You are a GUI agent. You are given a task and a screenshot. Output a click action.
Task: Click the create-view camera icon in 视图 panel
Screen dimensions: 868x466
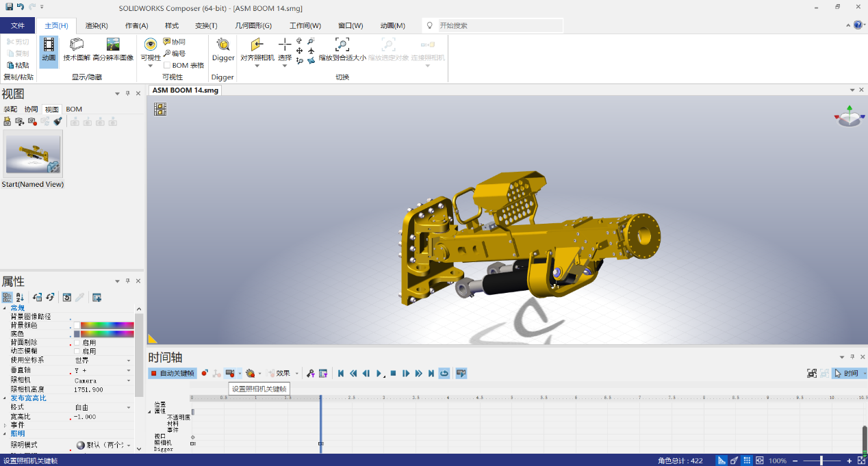(x=6, y=121)
